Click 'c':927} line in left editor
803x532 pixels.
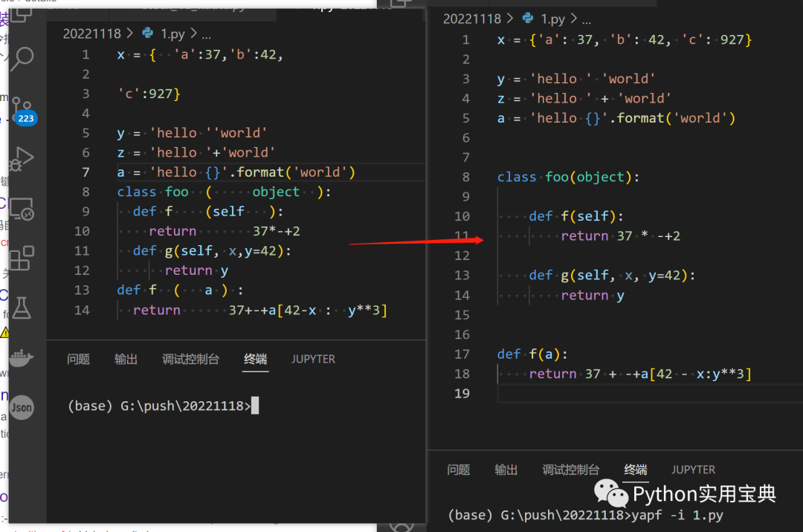point(149,94)
